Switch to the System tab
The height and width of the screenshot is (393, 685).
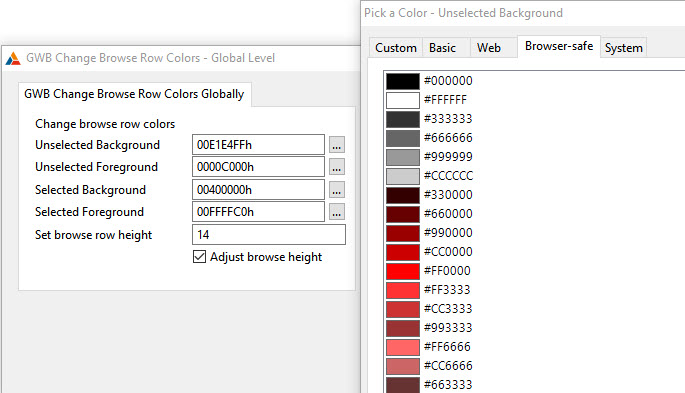point(623,48)
